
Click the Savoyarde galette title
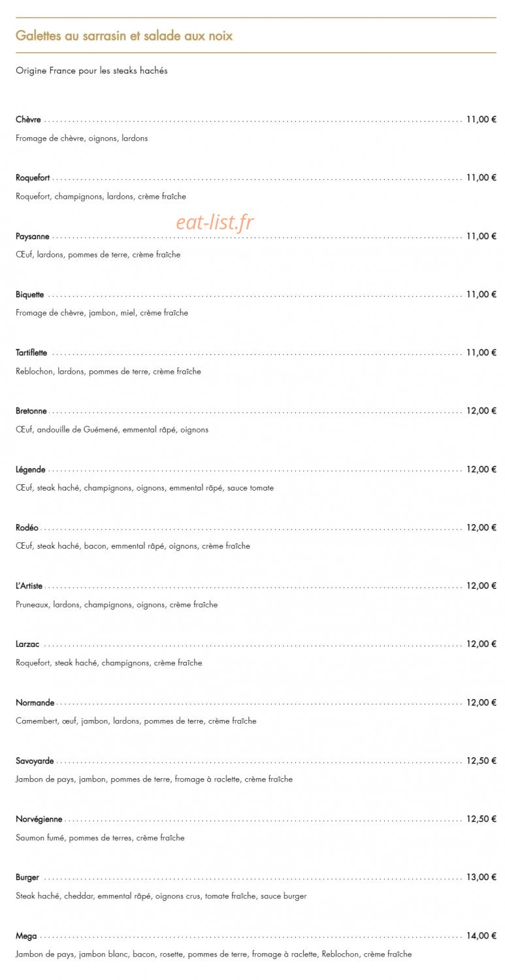point(35,761)
